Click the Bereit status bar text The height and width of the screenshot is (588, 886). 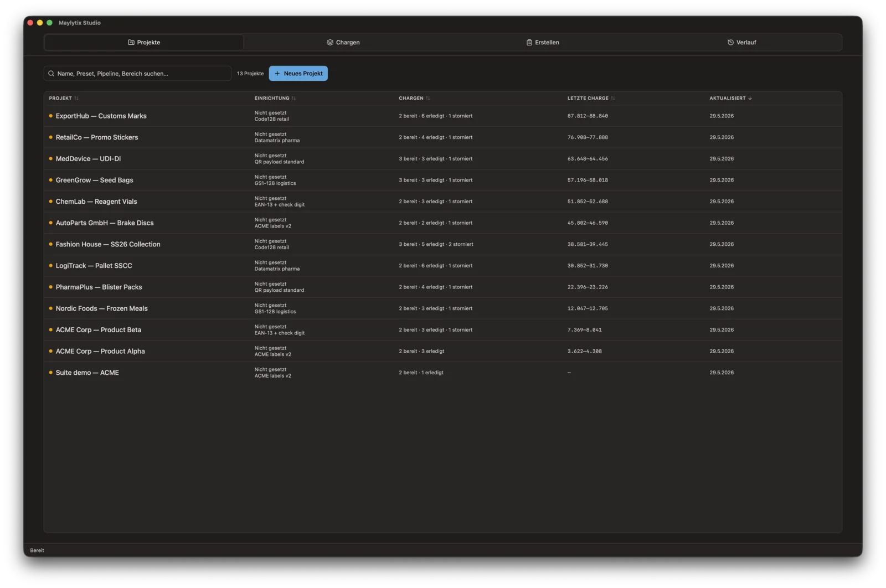37,550
